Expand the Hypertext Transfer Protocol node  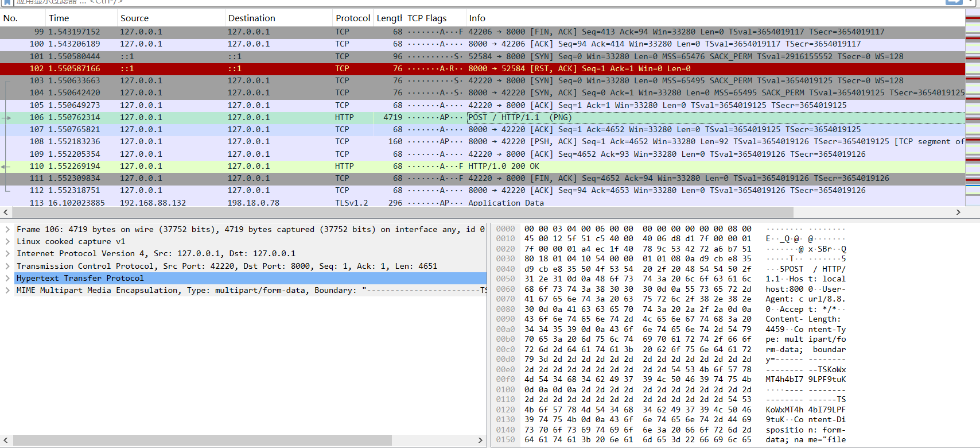7,278
